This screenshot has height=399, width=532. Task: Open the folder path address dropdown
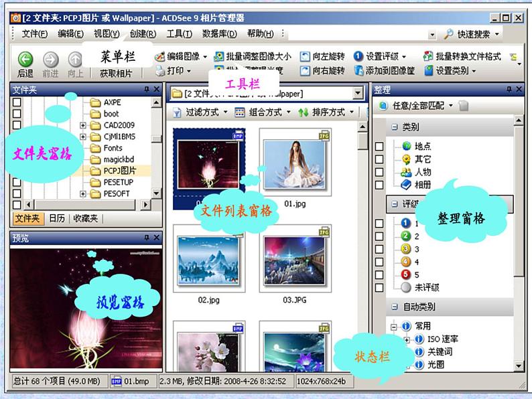click(x=358, y=93)
